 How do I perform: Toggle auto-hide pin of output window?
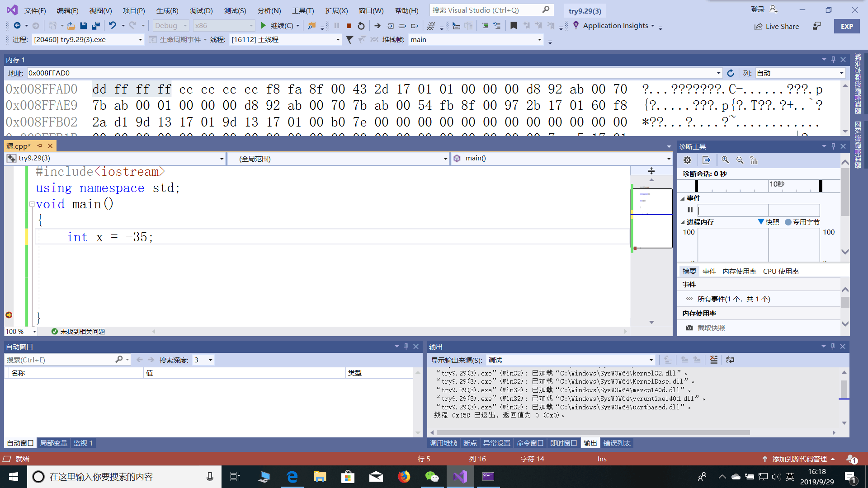(833, 347)
